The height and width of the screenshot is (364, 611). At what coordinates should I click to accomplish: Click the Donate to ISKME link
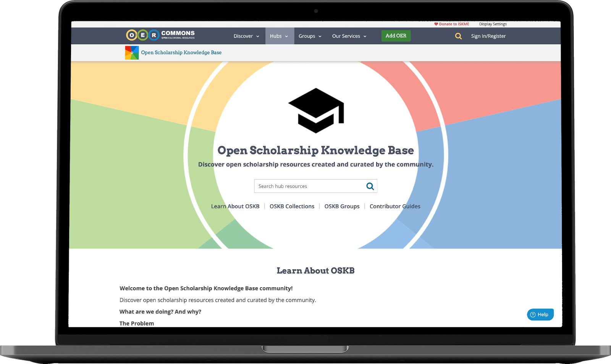(x=452, y=24)
